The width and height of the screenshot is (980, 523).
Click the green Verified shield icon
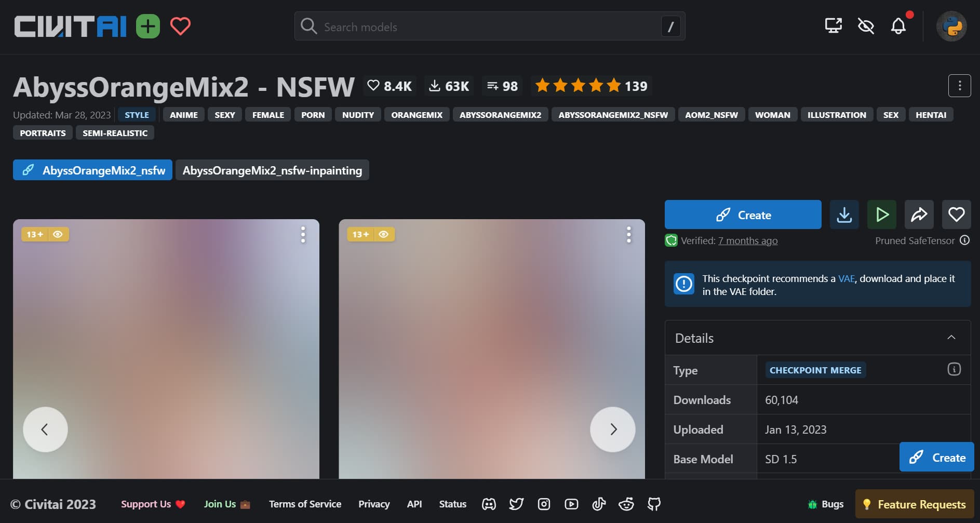[x=671, y=240]
